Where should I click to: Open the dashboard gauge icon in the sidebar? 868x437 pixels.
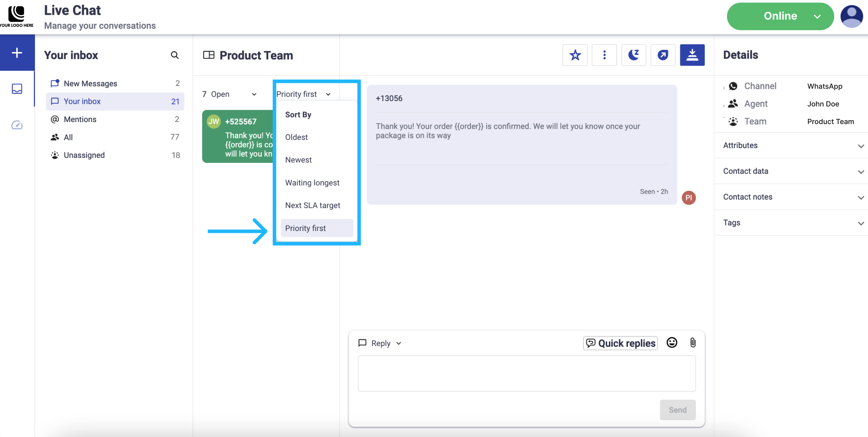[x=17, y=125]
